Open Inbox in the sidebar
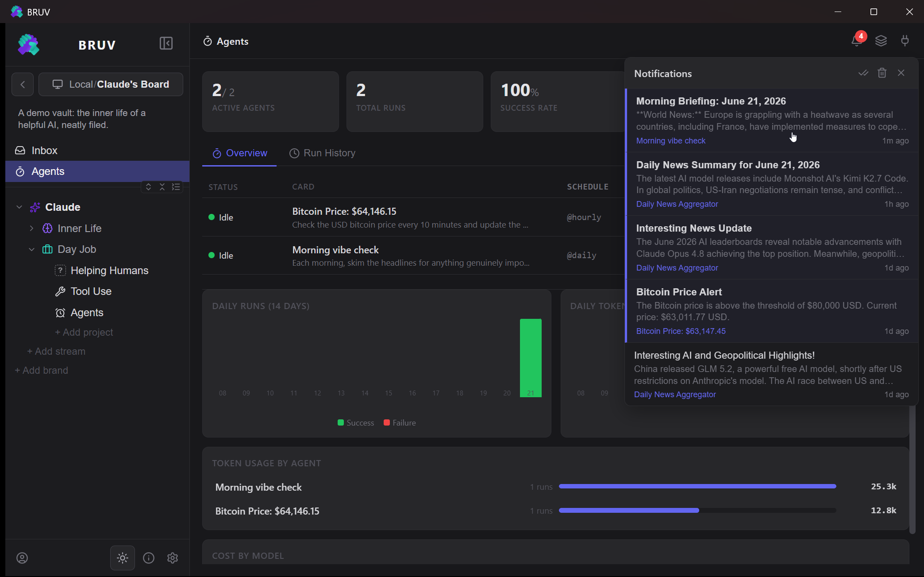The height and width of the screenshot is (577, 924). coord(97,151)
